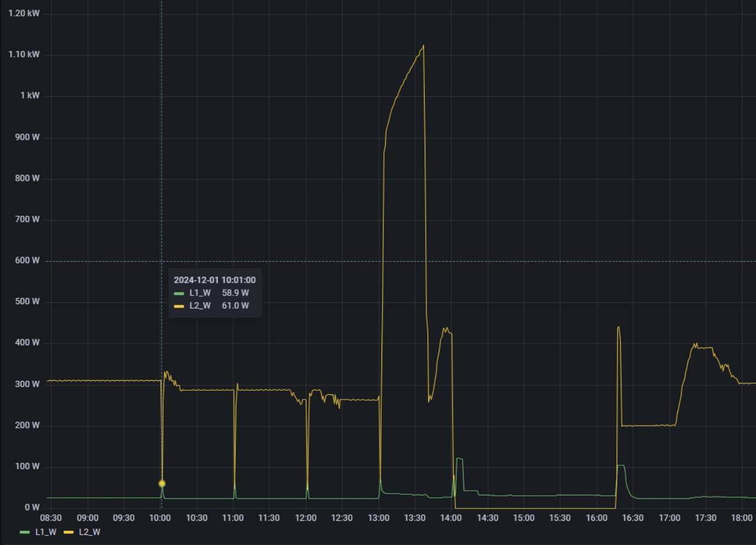Click the 800 W y-axis label
Viewport: 756px width, 545px height.
[x=28, y=178]
